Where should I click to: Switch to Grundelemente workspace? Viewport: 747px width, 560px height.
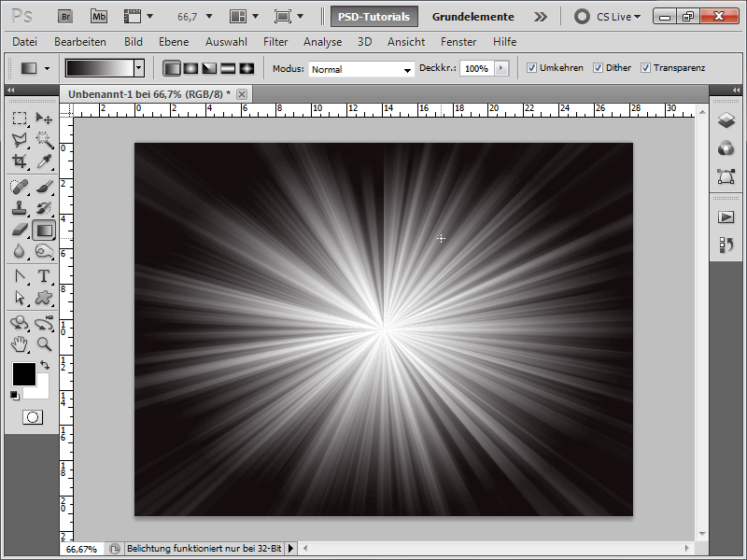coord(472,17)
